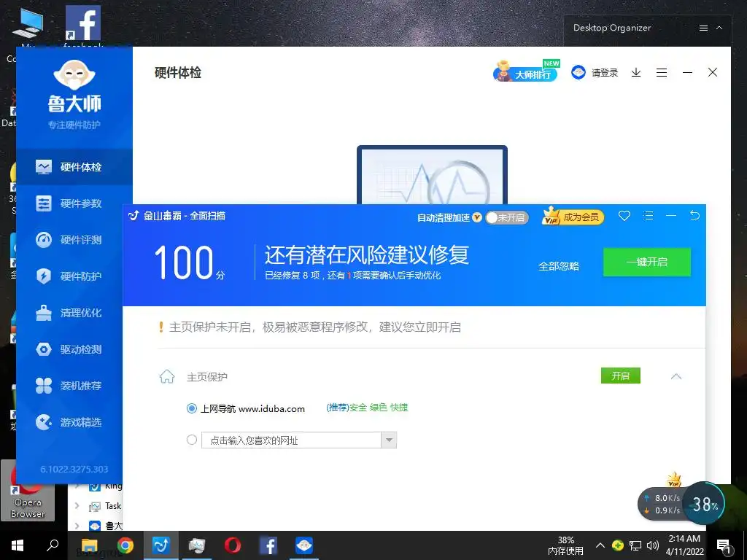The height and width of the screenshot is (560, 747).
Task: Click the 主页保护未开启 warning text
Action: [x=315, y=327]
